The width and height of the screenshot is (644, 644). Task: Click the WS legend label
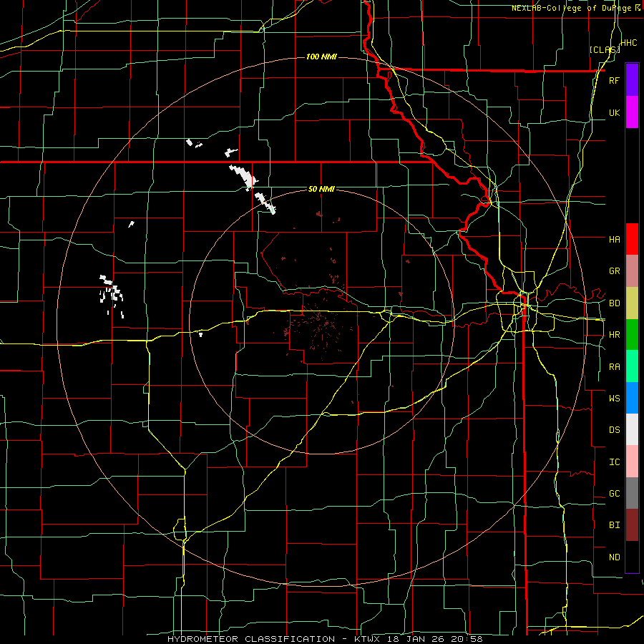click(x=614, y=398)
